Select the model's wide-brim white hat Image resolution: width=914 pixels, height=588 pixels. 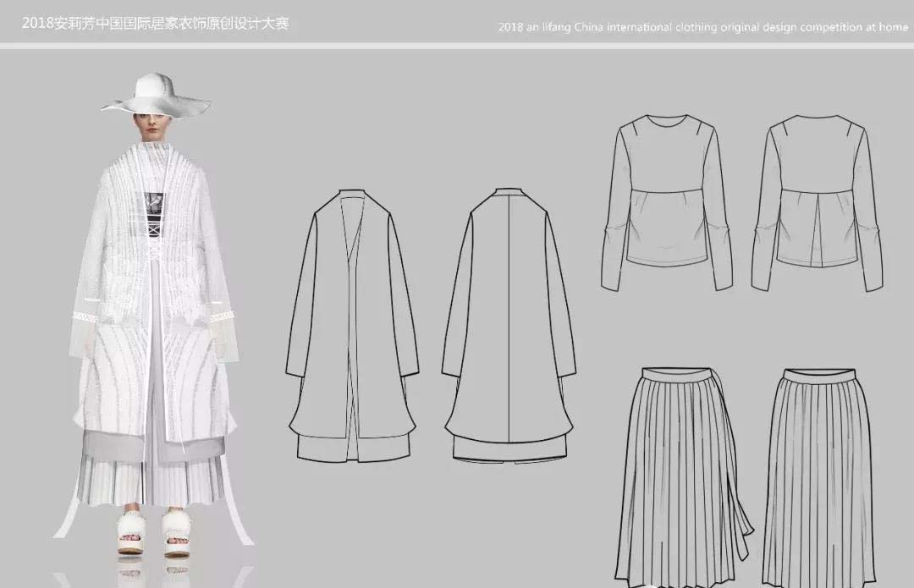(155, 95)
